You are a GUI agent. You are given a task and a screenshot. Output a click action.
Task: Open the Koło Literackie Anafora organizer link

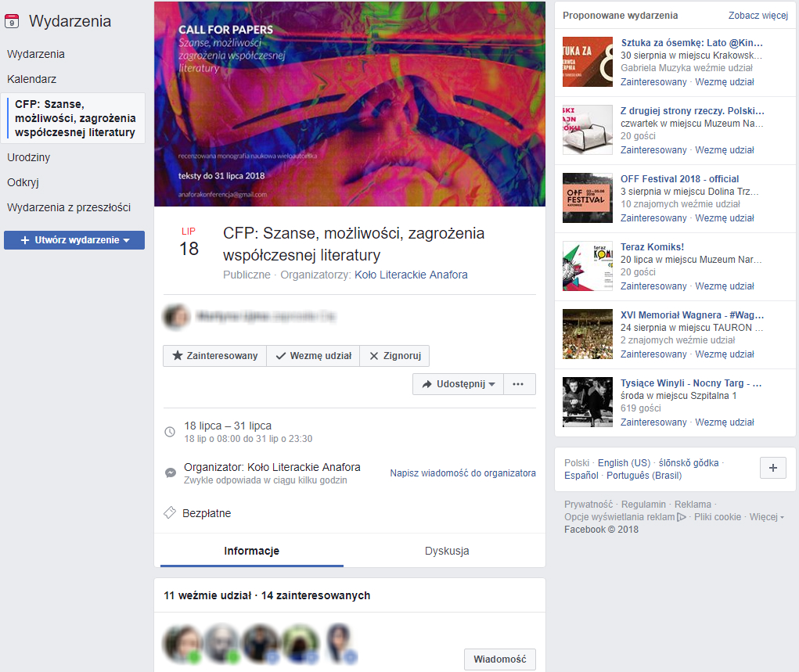(411, 275)
